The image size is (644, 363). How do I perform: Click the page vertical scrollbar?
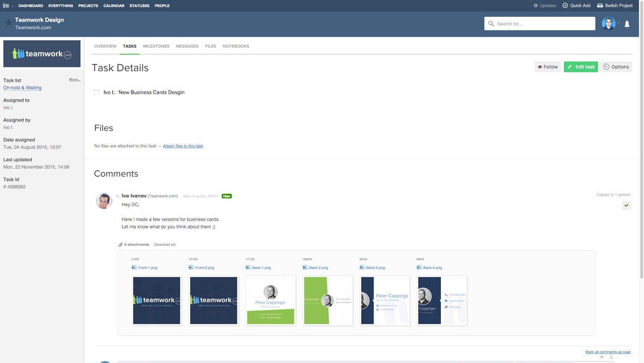[x=642, y=139]
